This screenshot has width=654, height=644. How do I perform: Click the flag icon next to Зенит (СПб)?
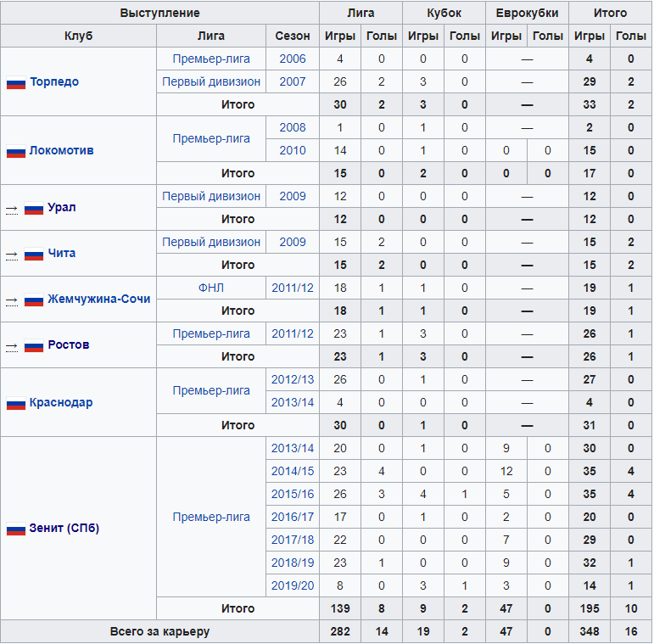pyautogui.click(x=16, y=529)
